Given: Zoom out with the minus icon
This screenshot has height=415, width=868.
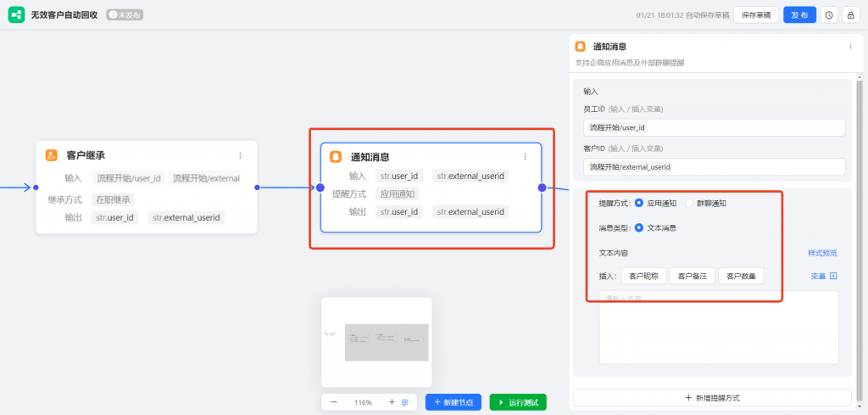Looking at the screenshot, I should tap(334, 402).
